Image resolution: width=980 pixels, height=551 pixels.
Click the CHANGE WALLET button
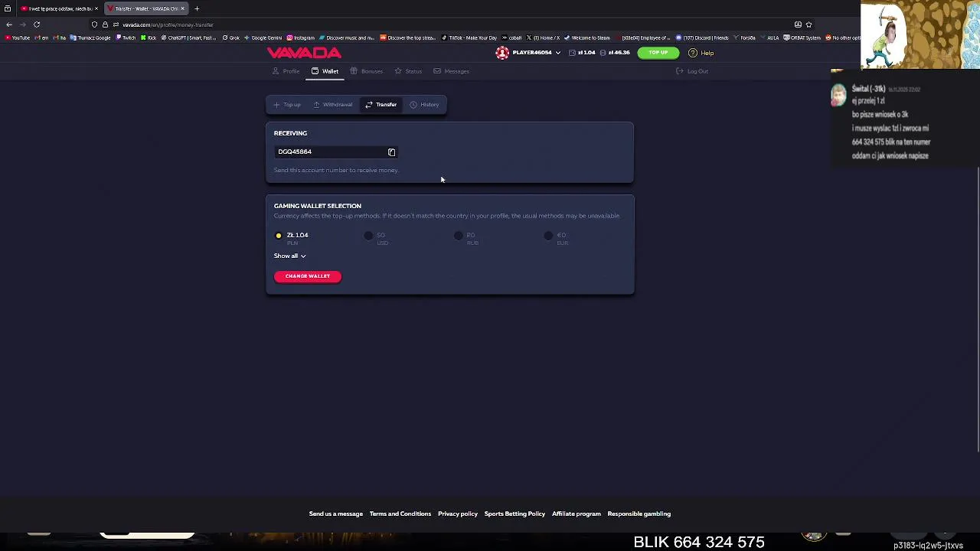[x=308, y=276]
